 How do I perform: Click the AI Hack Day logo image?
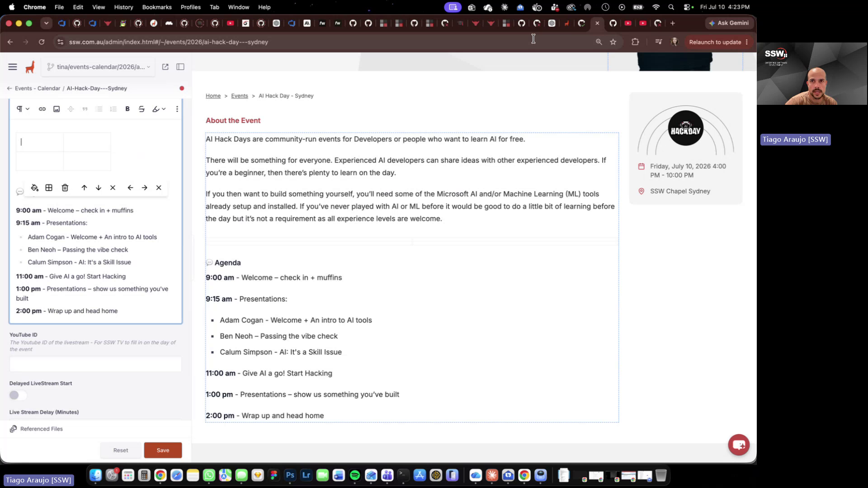685,129
